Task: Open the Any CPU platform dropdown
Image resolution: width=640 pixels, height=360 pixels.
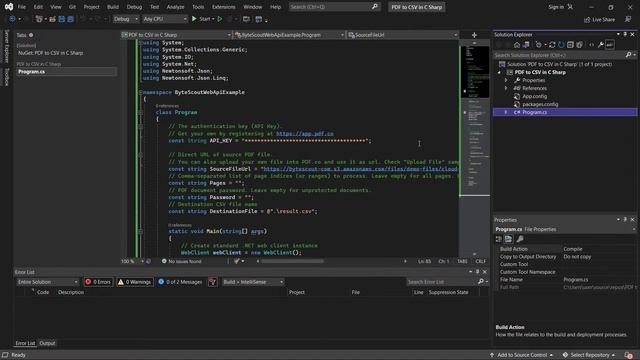Action: pos(165,19)
